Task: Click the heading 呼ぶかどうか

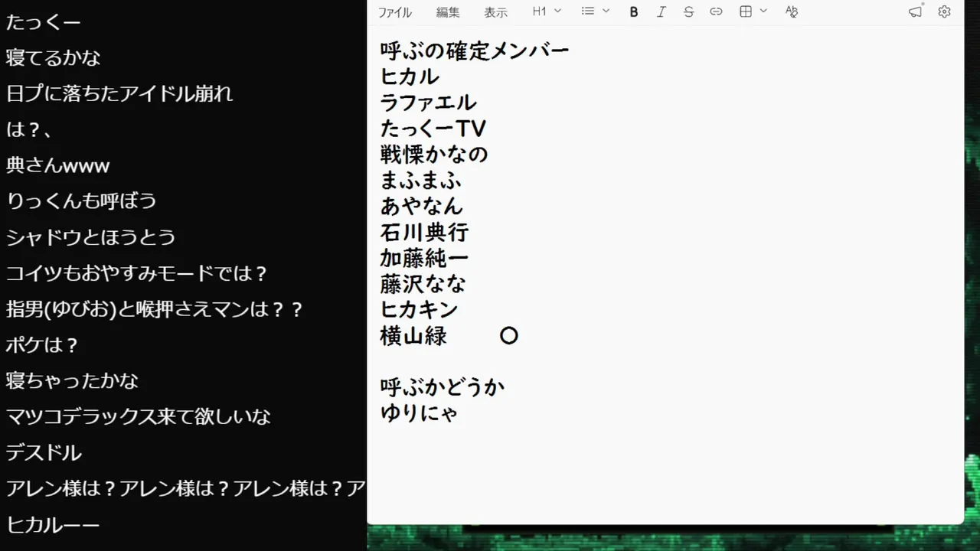Action: click(443, 387)
